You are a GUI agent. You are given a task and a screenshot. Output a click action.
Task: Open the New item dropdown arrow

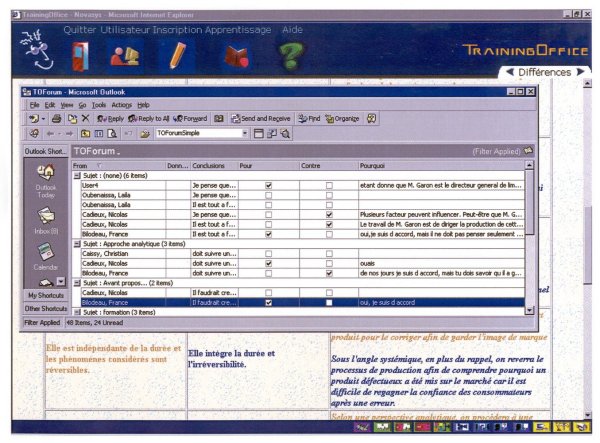(x=43, y=119)
